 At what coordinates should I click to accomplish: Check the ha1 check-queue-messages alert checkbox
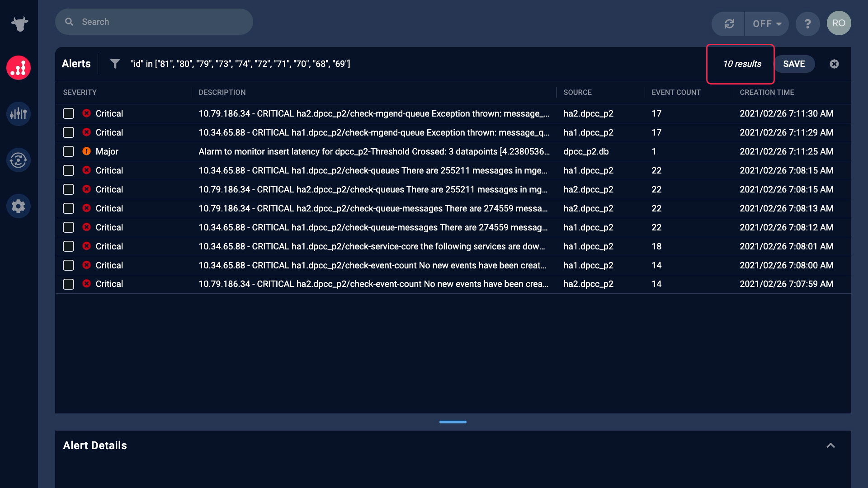[68, 227]
